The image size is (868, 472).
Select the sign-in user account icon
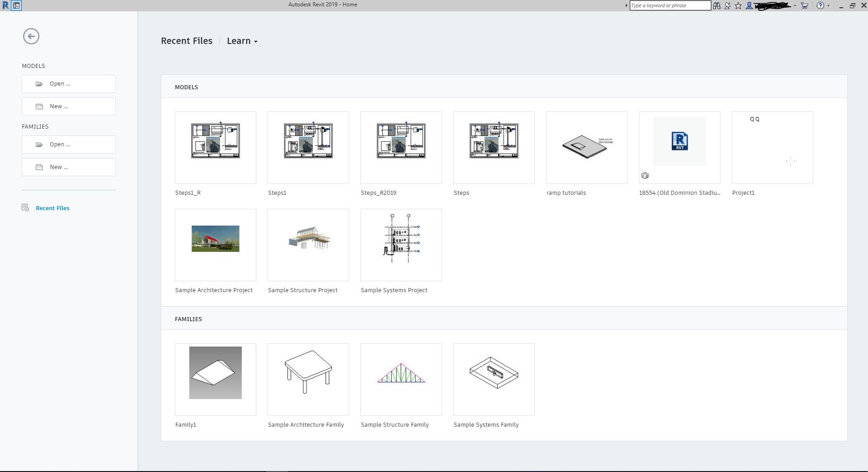750,5
